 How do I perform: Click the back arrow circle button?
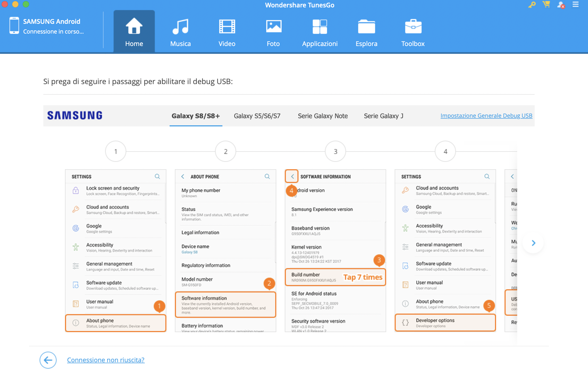pos(48,360)
